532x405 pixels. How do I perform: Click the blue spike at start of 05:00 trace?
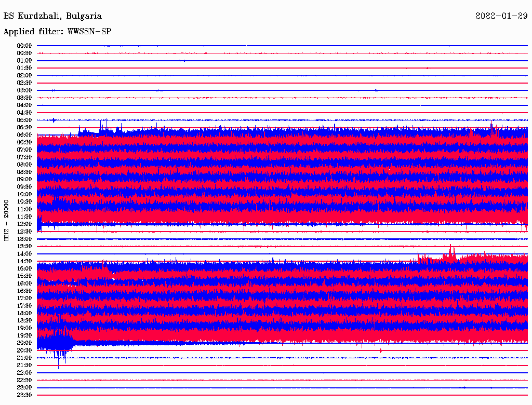54,120
